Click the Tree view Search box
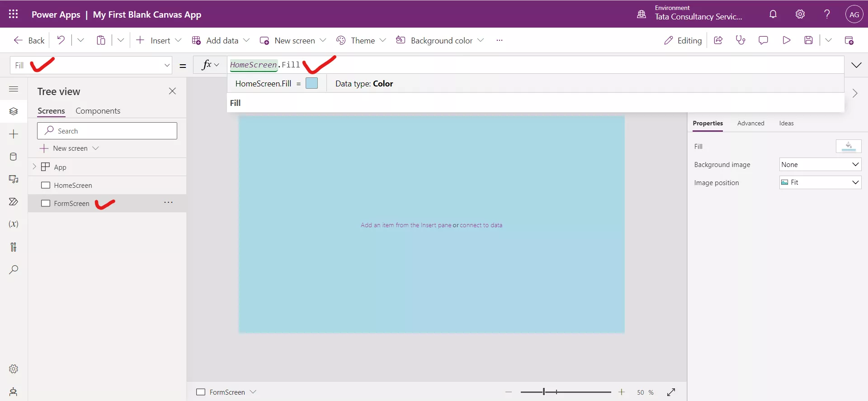Viewport: 868px width, 401px height. point(107,131)
